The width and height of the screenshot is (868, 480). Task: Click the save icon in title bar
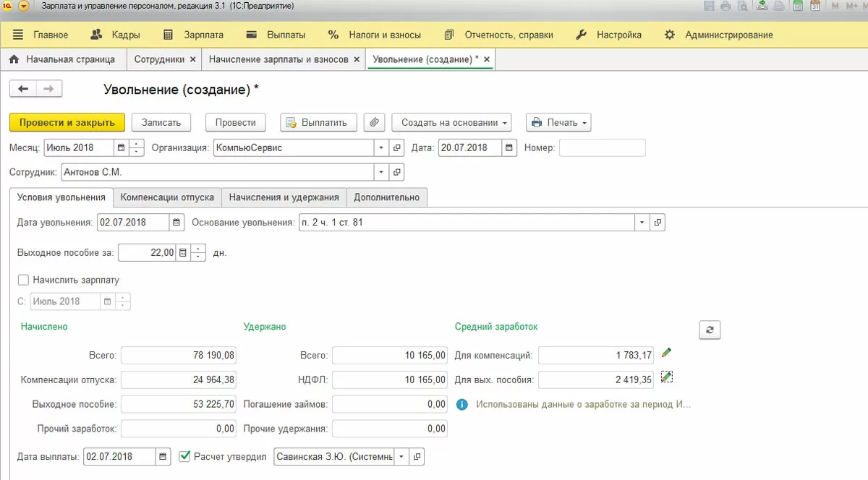[x=707, y=7]
